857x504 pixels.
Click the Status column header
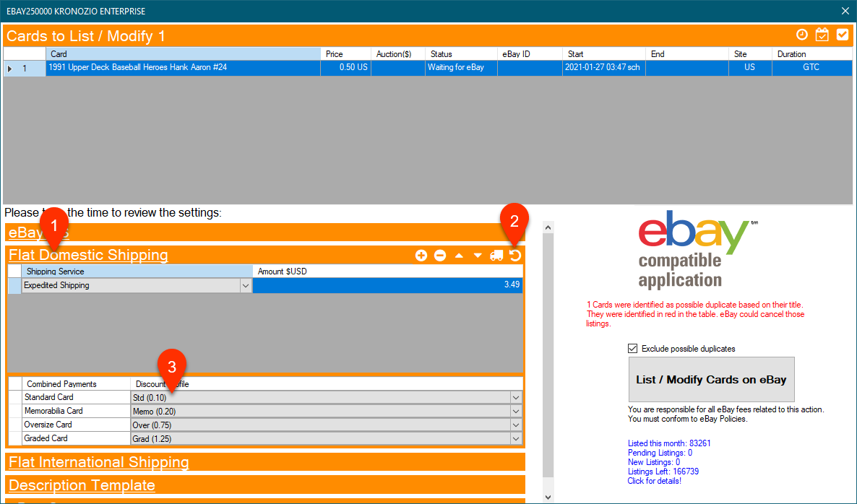(461, 54)
